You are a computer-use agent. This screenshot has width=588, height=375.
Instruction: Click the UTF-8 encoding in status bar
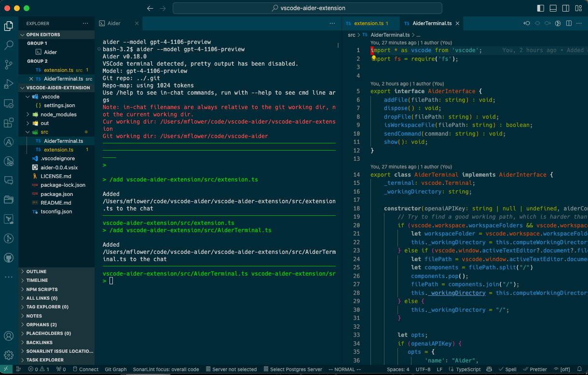(x=423, y=370)
